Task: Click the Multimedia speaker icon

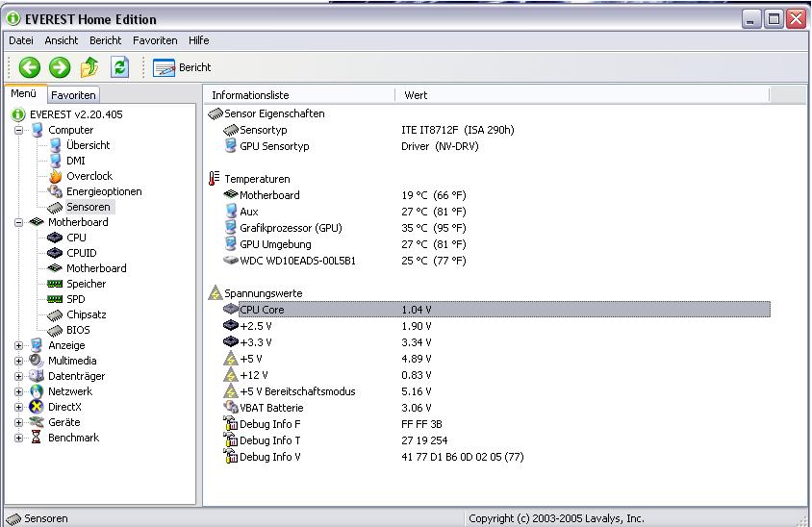Action: (37, 361)
